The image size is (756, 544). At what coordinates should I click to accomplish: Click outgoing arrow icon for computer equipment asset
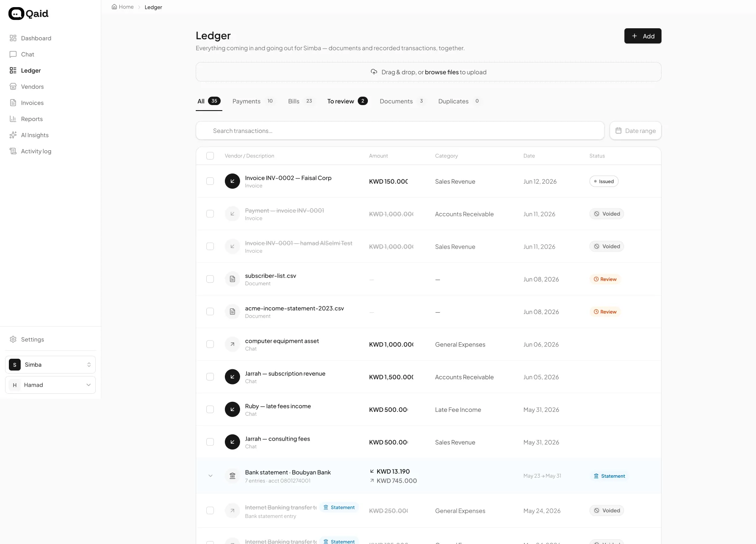coord(232,344)
